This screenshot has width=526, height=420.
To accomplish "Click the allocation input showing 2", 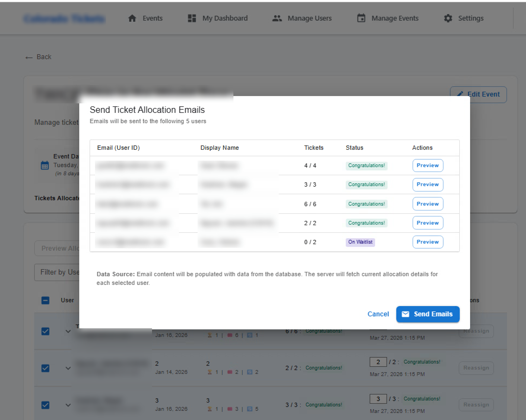I will (x=378, y=362).
